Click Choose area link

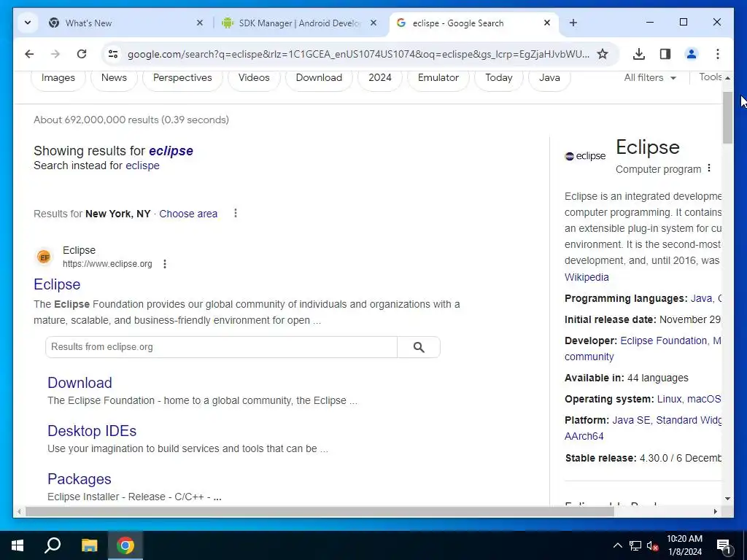pyautogui.click(x=188, y=214)
